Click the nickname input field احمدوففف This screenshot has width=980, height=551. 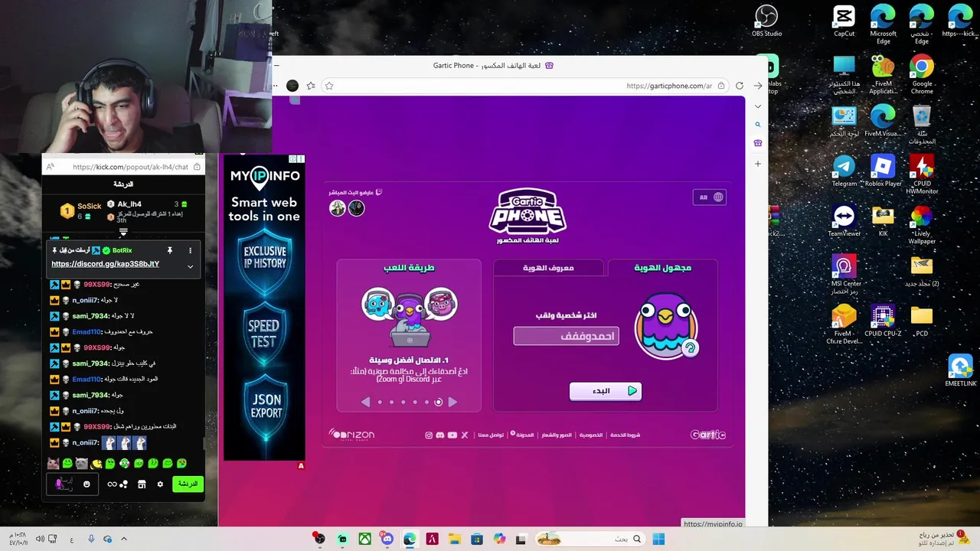tap(567, 336)
